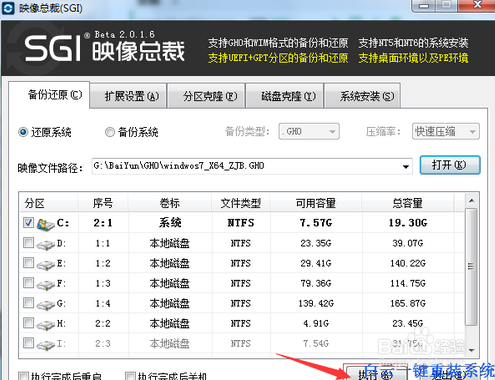Open the 压缩率 快速压缩 dropdown

coord(446,131)
